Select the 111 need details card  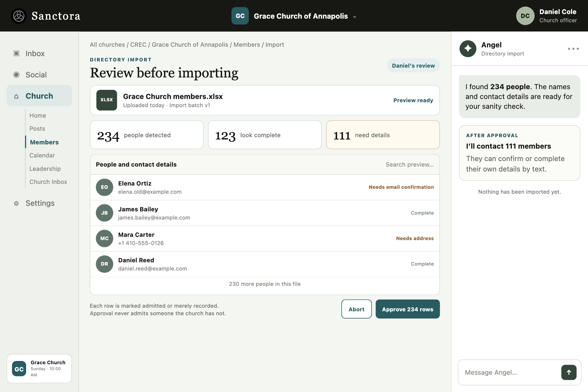[x=383, y=135]
